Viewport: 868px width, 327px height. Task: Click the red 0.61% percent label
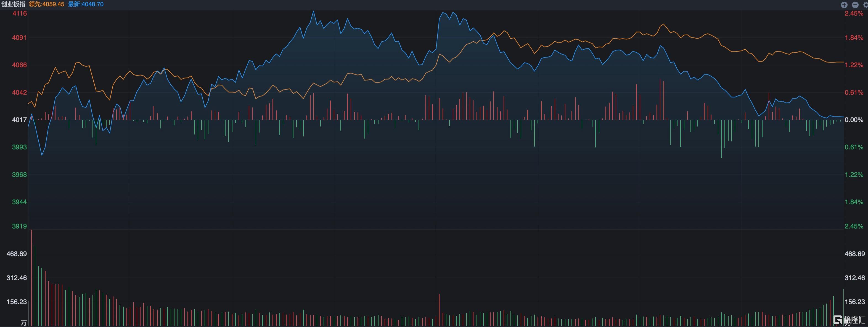pos(854,93)
